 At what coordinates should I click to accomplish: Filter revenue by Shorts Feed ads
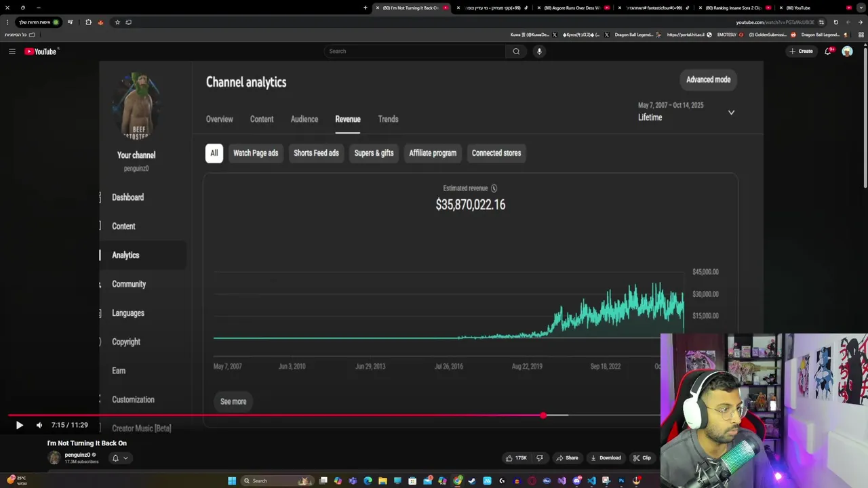point(316,153)
